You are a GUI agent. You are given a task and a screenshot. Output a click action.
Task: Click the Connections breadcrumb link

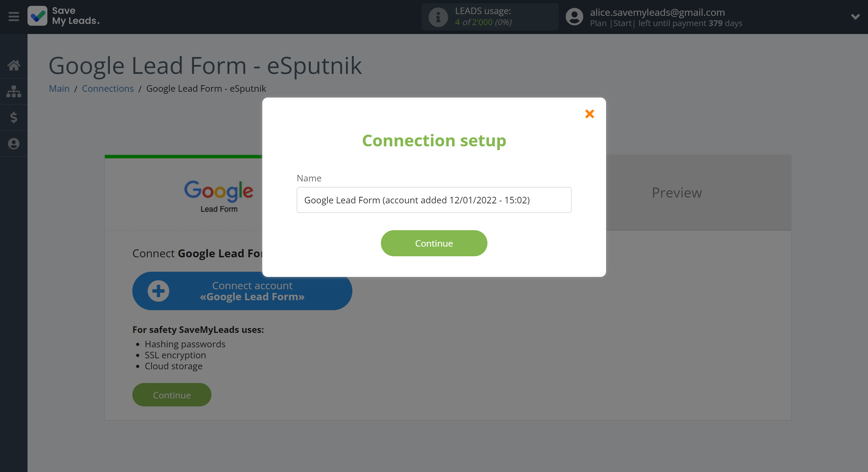pyautogui.click(x=108, y=88)
